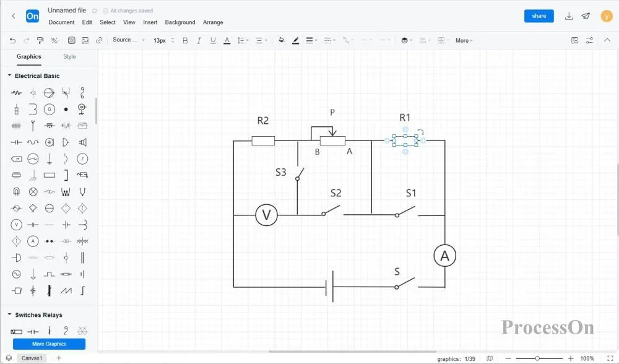
Task: Open the Background menu
Action: point(180,22)
